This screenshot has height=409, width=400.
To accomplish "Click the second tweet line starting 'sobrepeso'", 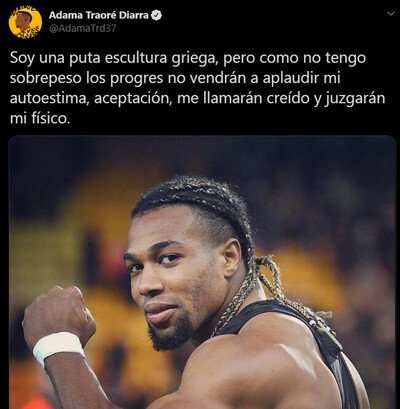I will 175,78.
